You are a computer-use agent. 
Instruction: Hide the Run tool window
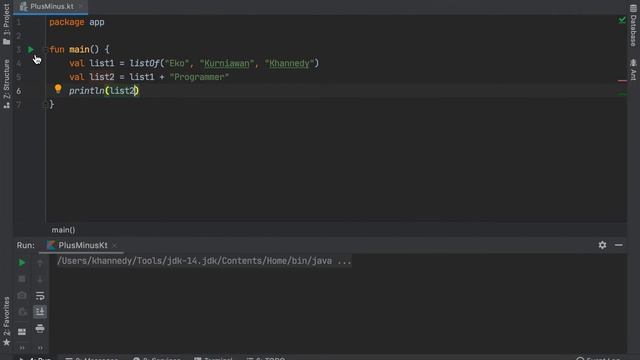618,245
